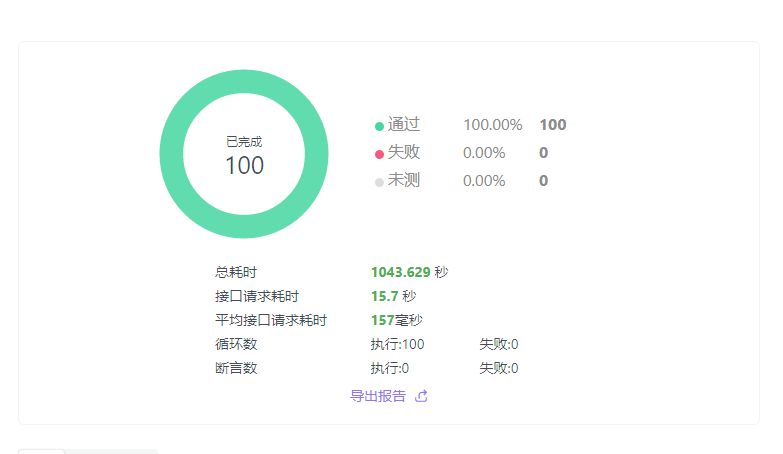Click the 平均接口请求耗时 value 157毫秒
The image size is (783, 454).
point(397,320)
